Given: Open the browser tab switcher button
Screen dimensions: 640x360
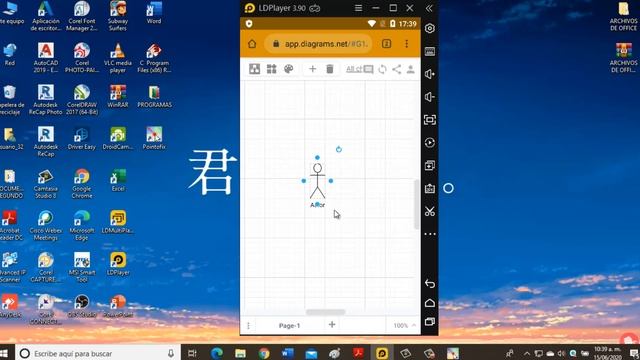Looking at the screenshot, I should (x=387, y=44).
